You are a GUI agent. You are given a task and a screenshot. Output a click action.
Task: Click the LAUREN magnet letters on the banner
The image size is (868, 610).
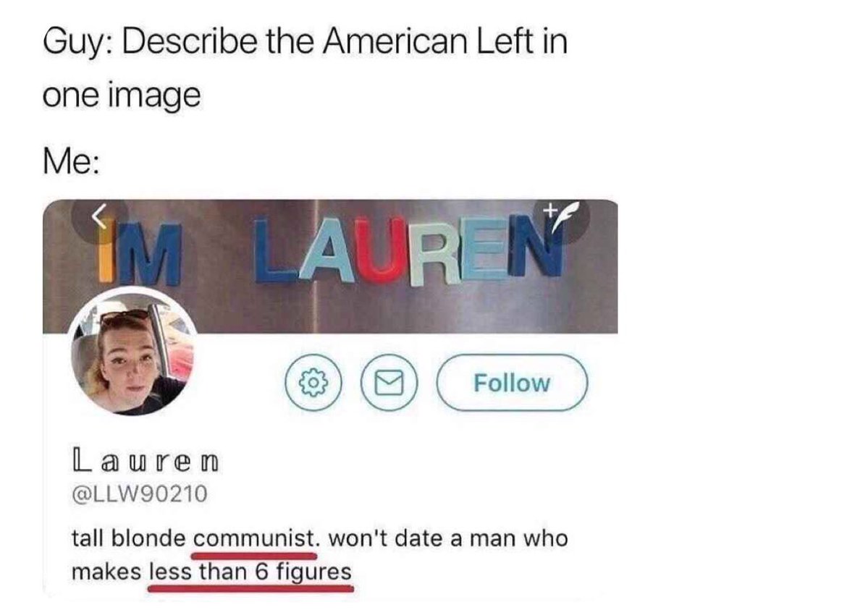[409, 250]
